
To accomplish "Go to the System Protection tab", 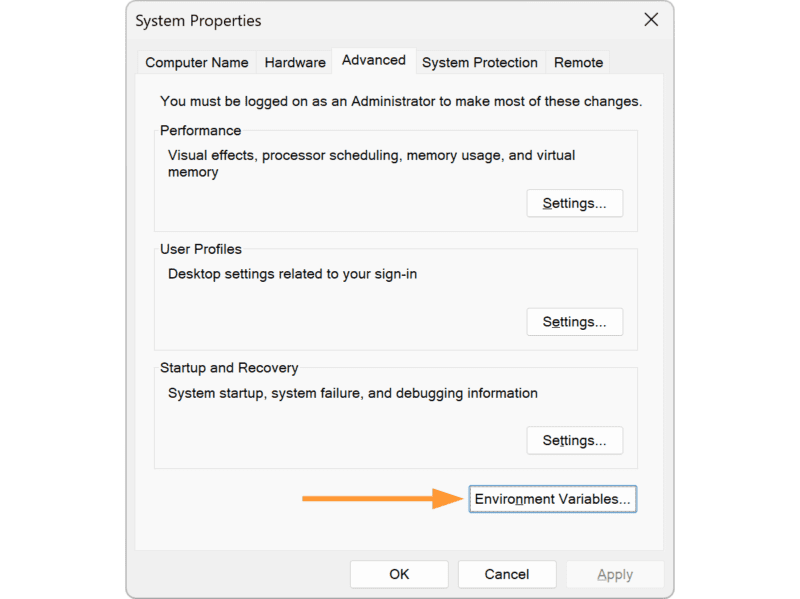I will tap(480, 62).
